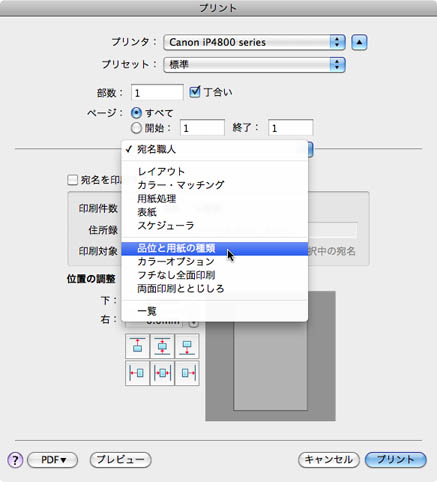This screenshot has width=437, height=482.
Task: Open the PDF dropdown button
Action: [53, 460]
